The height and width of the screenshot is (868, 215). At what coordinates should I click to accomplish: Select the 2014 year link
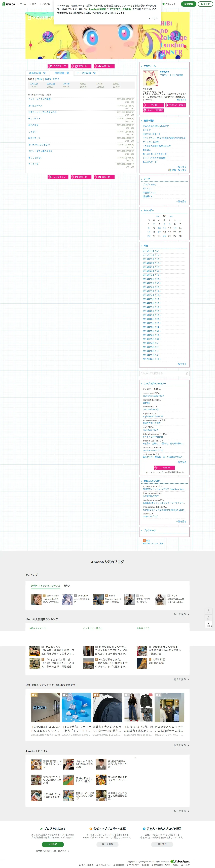tap(39, 79)
